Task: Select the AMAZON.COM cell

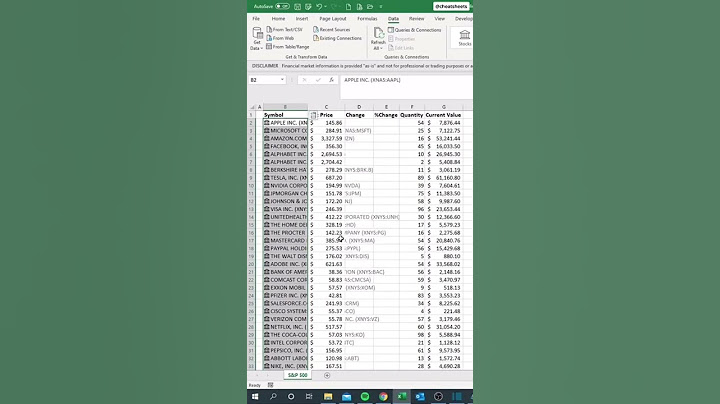Action: (285, 138)
